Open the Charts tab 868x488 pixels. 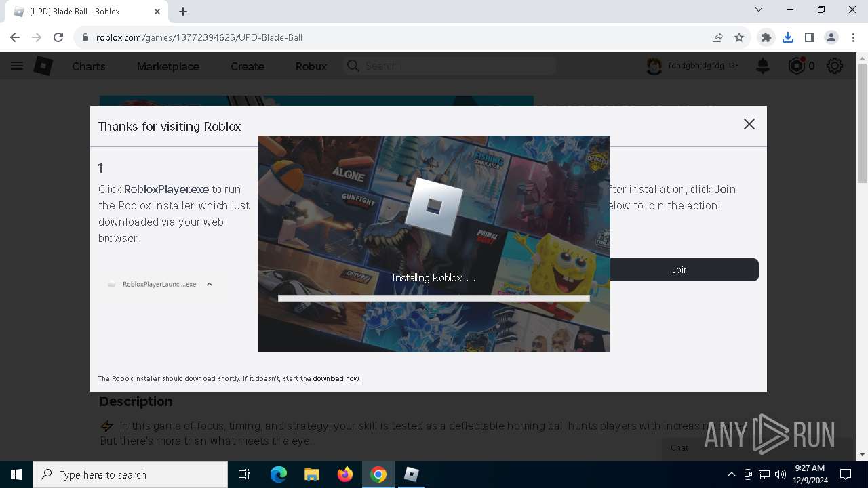(x=89, y=66)
